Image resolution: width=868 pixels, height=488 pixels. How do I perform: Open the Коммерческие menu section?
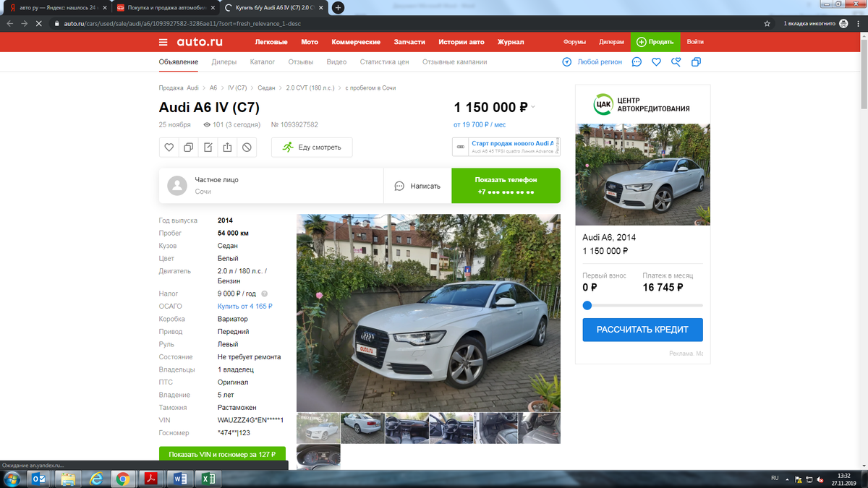click(356, 42)
